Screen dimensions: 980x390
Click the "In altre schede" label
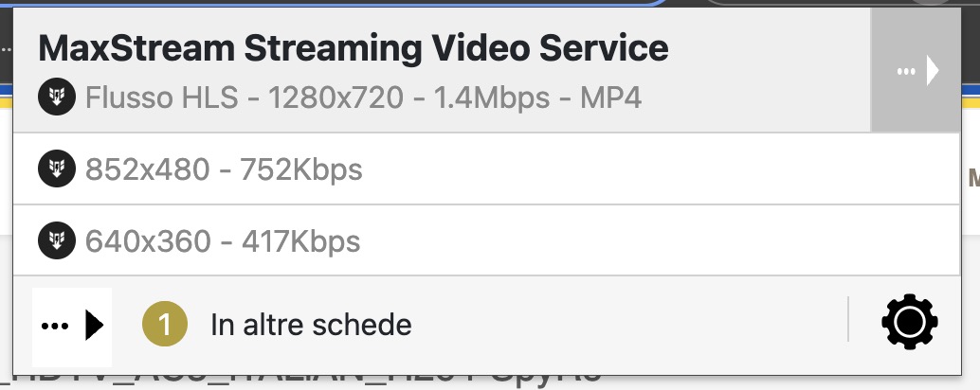[311, 326]
